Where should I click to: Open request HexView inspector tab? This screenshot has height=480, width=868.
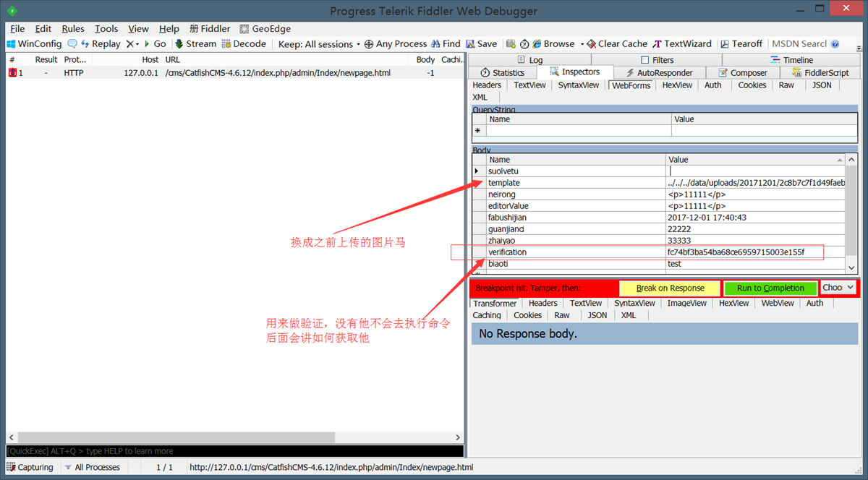(677, 85)
